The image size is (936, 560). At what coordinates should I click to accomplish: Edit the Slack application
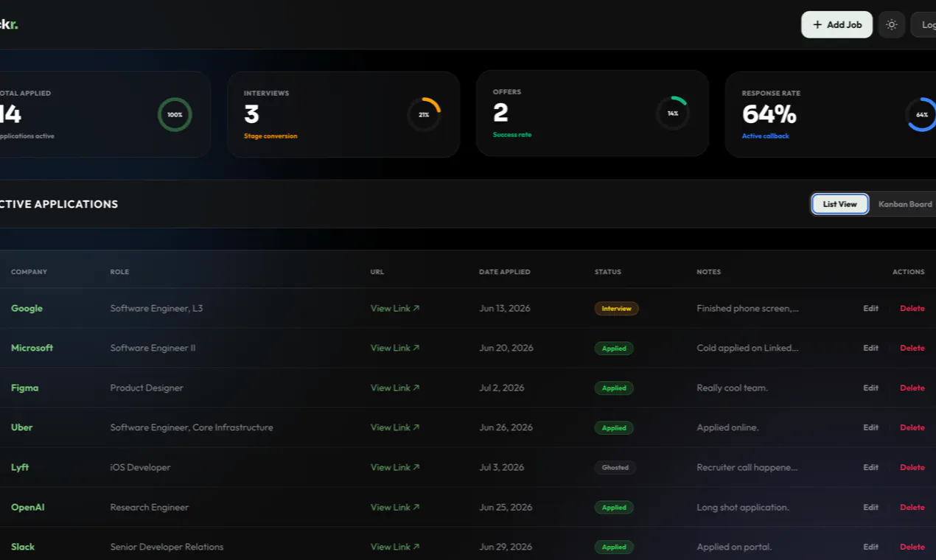[x=871, y=547]
